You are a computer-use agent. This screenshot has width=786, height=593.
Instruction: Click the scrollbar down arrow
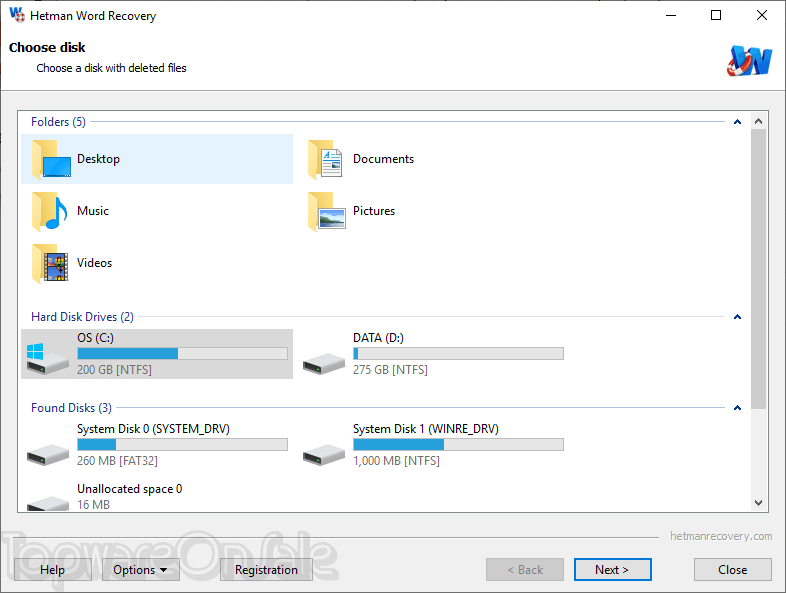point(758,503)
